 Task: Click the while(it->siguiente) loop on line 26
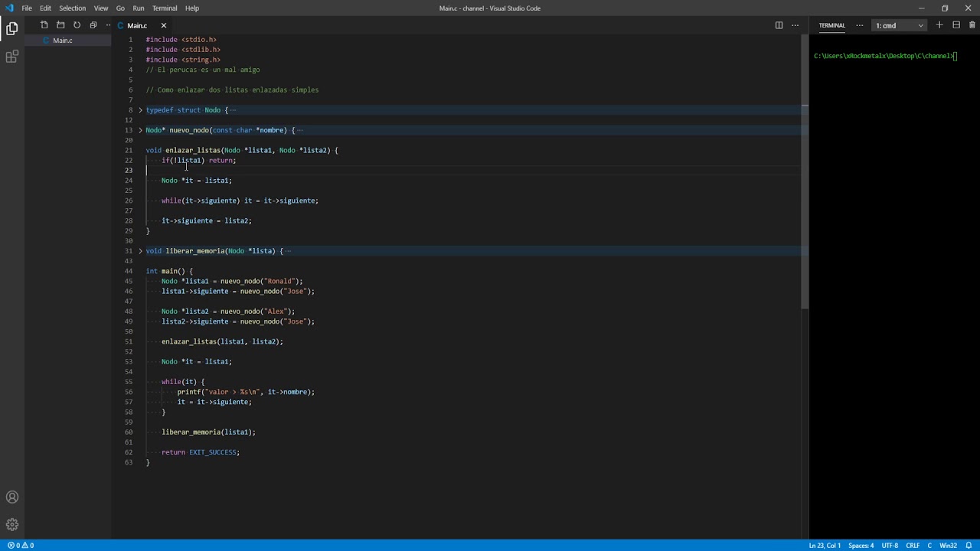point(240,201)
